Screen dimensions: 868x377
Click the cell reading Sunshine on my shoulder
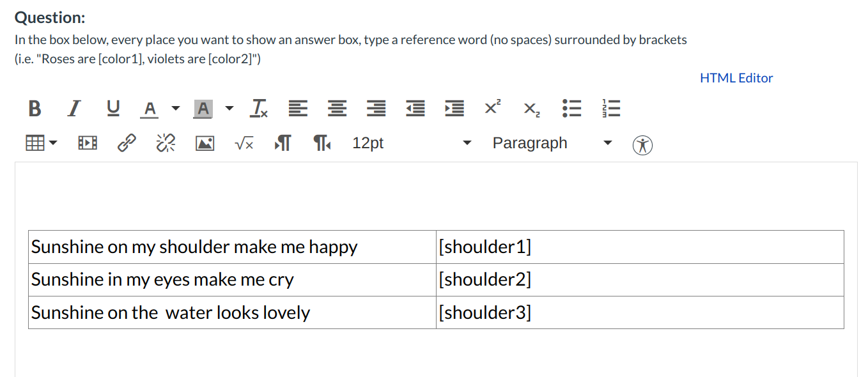(232, 247)
